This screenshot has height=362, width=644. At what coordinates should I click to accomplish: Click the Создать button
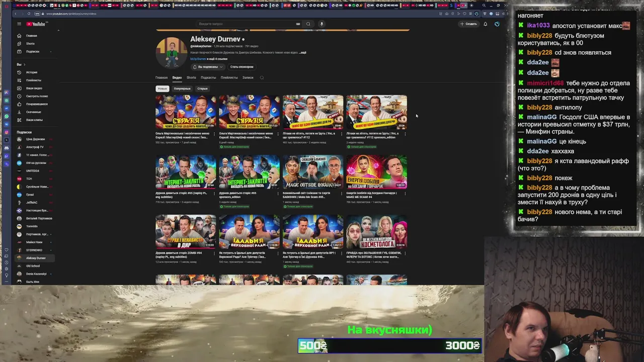(x=468, y=24)
